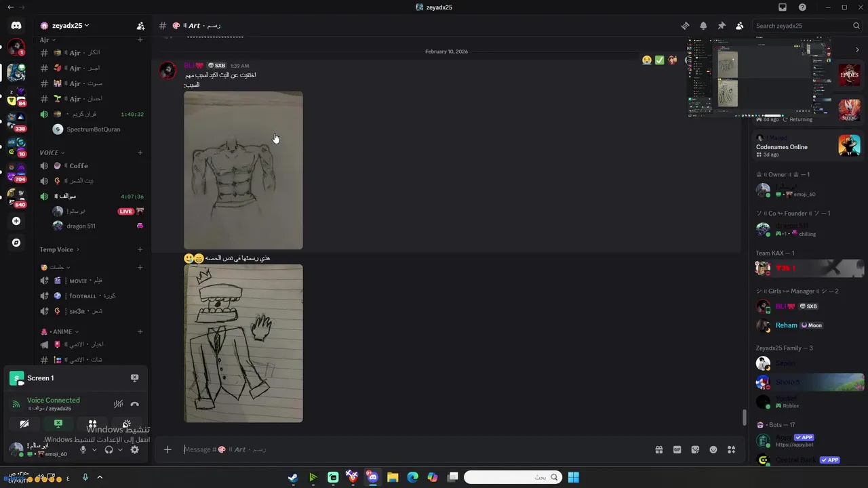Open User Settings gear icon
868x488 pixels.
[x=134, y=449]
